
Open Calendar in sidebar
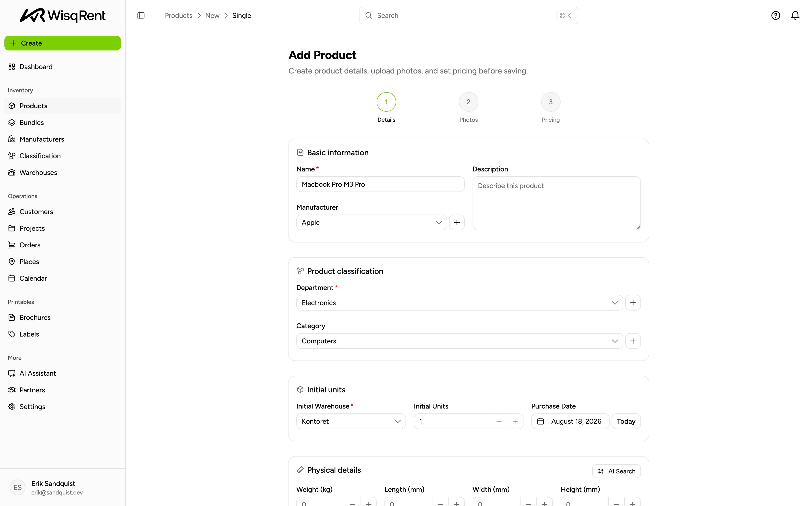tap(62, 278)
